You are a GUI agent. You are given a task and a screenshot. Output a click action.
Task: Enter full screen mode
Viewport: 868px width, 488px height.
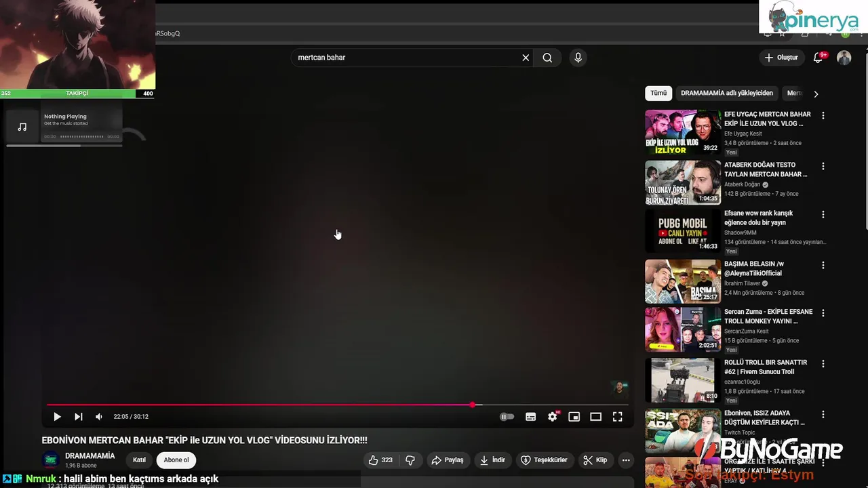pos(618,417)
